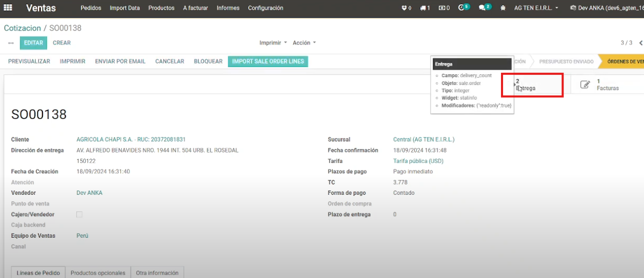This screenshot has height=278, width=644.
Task: Open the AGRICOLA CHAPI S.A. customer link
Action: (x=131, y=140)
